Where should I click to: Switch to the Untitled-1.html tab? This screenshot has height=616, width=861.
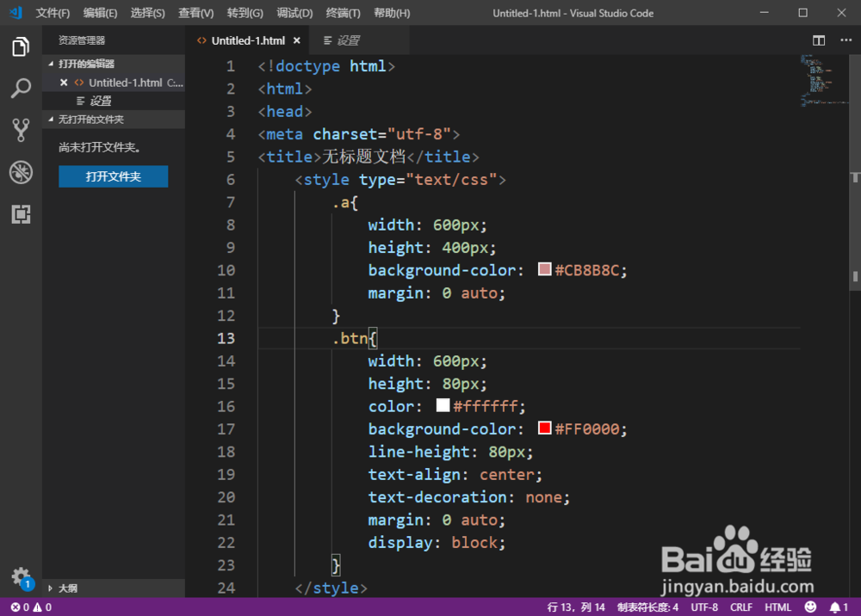(x=248, y=40)
